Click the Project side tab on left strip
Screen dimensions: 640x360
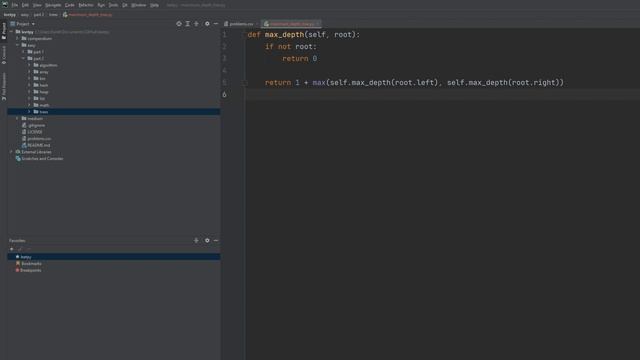(4, 31)
